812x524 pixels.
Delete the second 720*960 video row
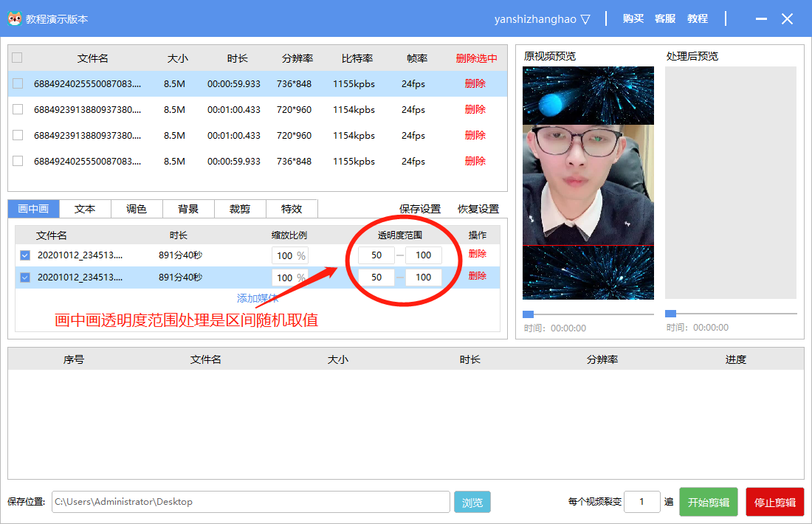[475, 135]
